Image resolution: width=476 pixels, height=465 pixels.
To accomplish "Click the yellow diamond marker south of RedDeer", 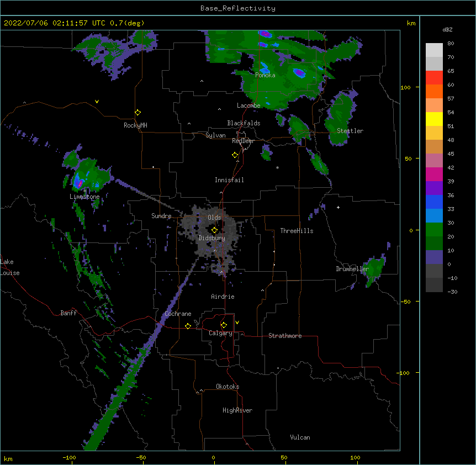I will (x=235, y=155).
